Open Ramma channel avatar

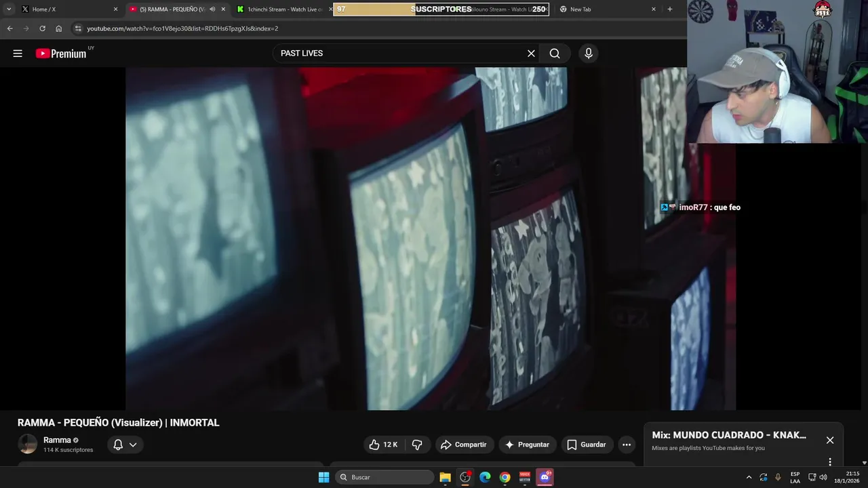point(27,444)
